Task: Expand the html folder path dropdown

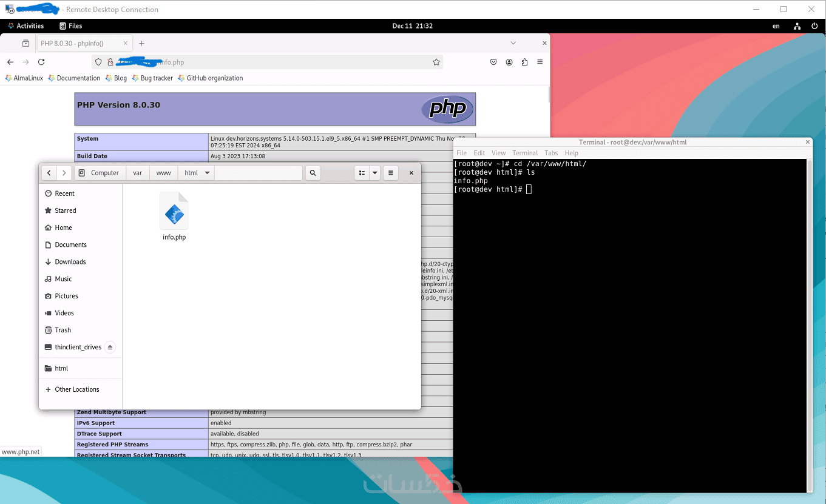Action: (x=207, y=173)
